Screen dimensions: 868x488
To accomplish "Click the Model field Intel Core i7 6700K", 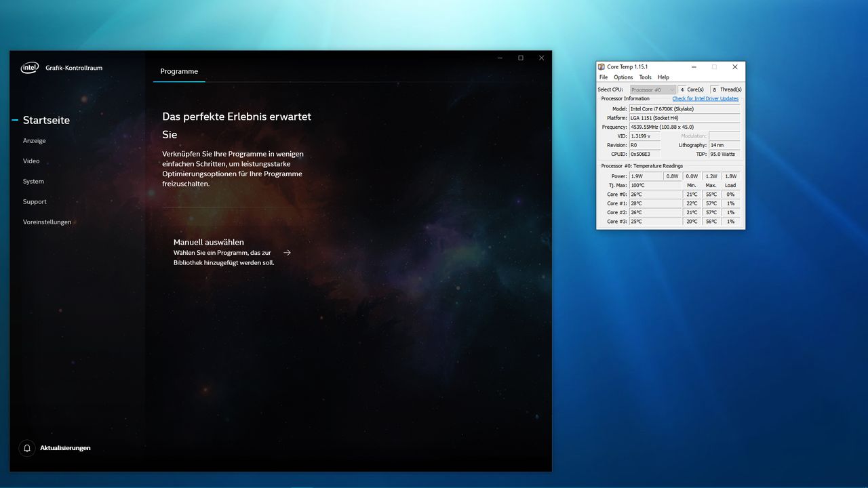I will 684,108.
